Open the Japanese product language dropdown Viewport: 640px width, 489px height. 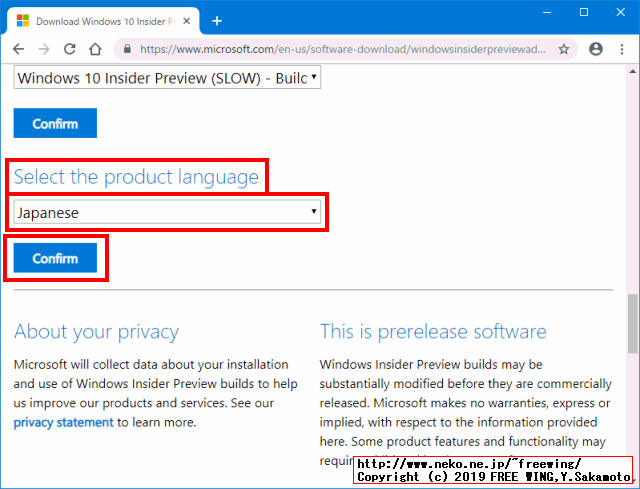(x=167, y=212)
